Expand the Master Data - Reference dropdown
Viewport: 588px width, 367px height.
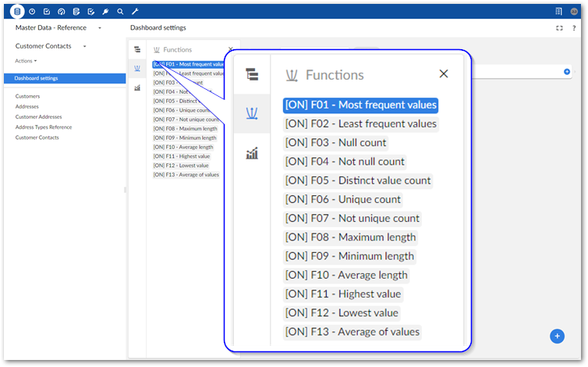(100, 28)
